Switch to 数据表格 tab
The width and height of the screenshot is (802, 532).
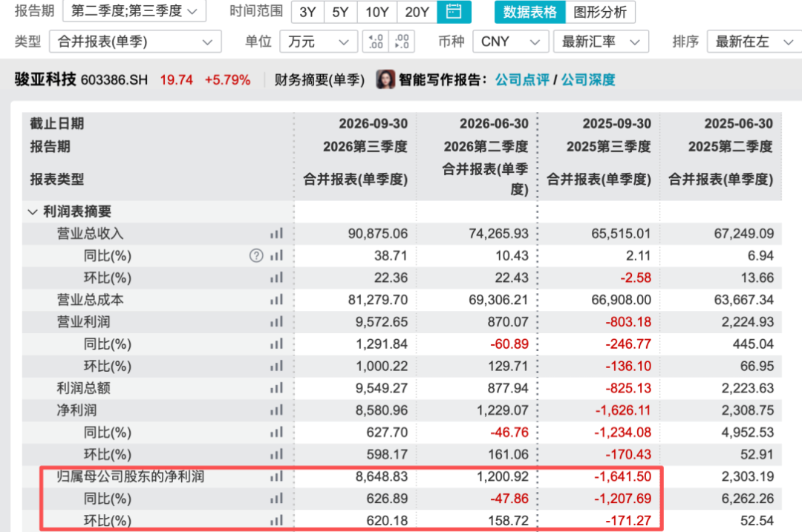pos(530,12)
